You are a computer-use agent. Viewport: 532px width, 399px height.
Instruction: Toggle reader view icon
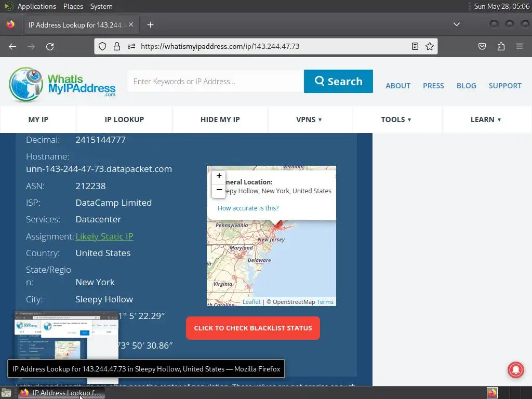415,46
